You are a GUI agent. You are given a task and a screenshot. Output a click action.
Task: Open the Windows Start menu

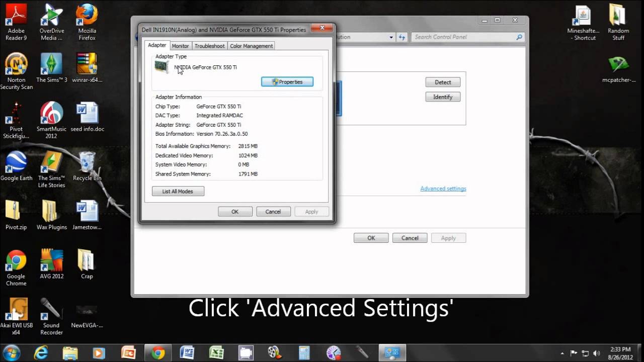coord(12,352)
